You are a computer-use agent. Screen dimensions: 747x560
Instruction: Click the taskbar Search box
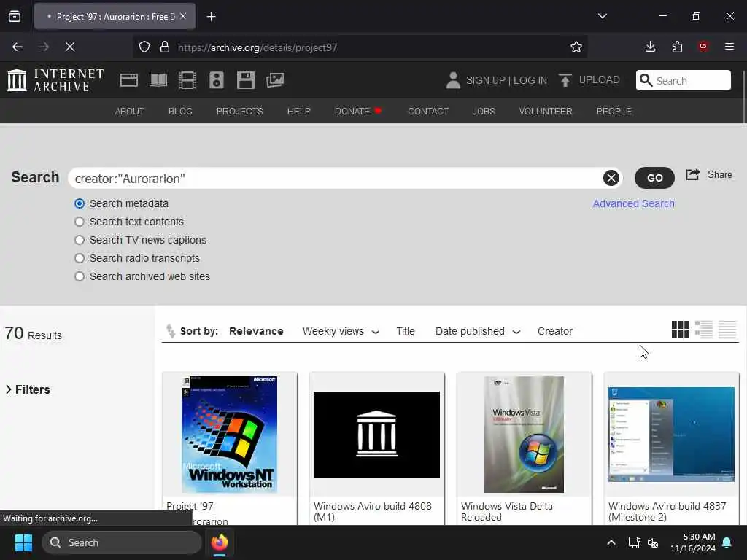tap(122, 542)
